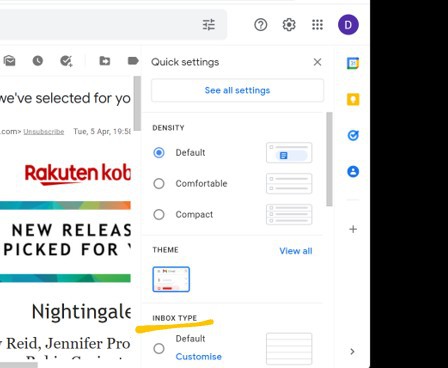Click the Rakuten kobo logo
This screenshot has width=448, height=368.
tap(78, 174)
